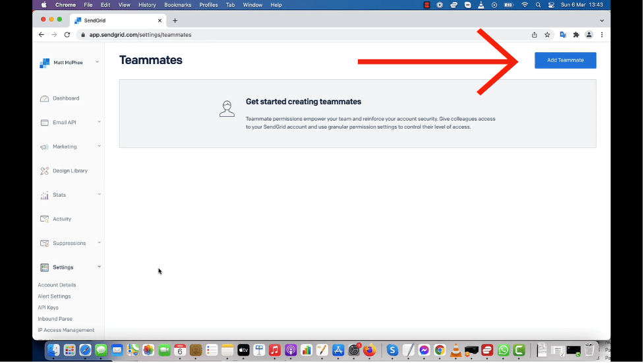Open Wi-Fi status in menu bar
This screenshot has width=644, height=363.
pyautogui.click(x=526, y=5)
